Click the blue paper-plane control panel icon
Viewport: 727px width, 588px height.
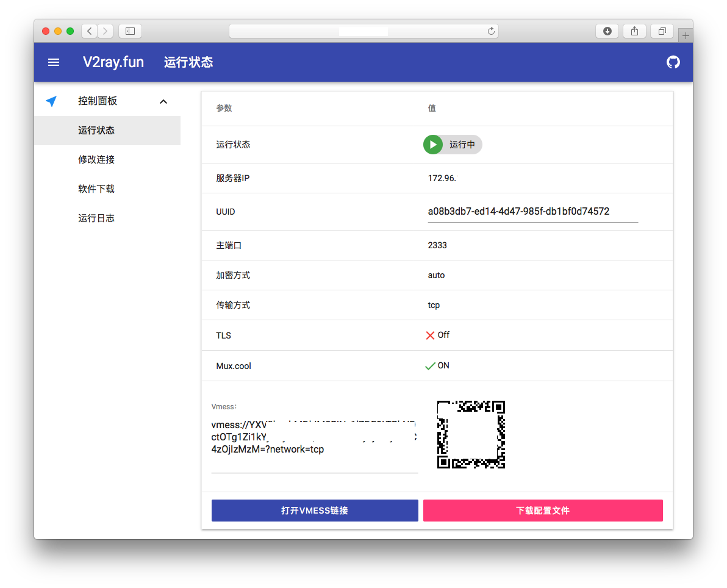pos(51,101)
